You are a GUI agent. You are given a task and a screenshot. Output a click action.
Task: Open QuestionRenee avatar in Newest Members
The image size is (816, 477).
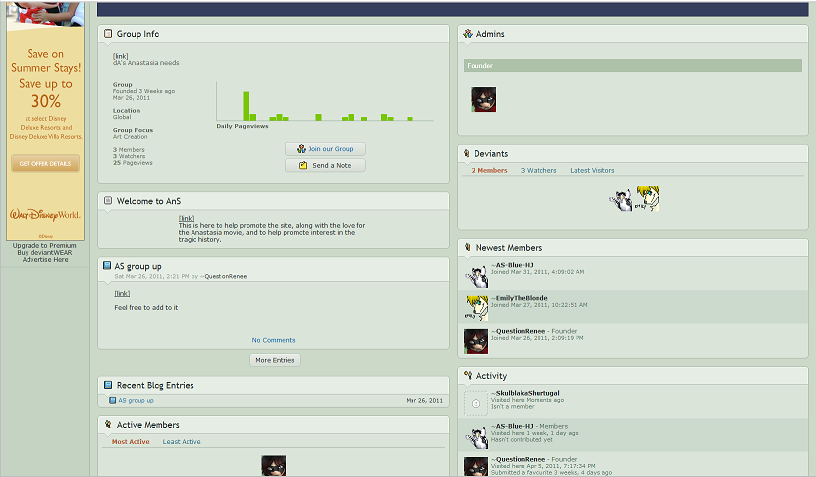pos(476,341)
